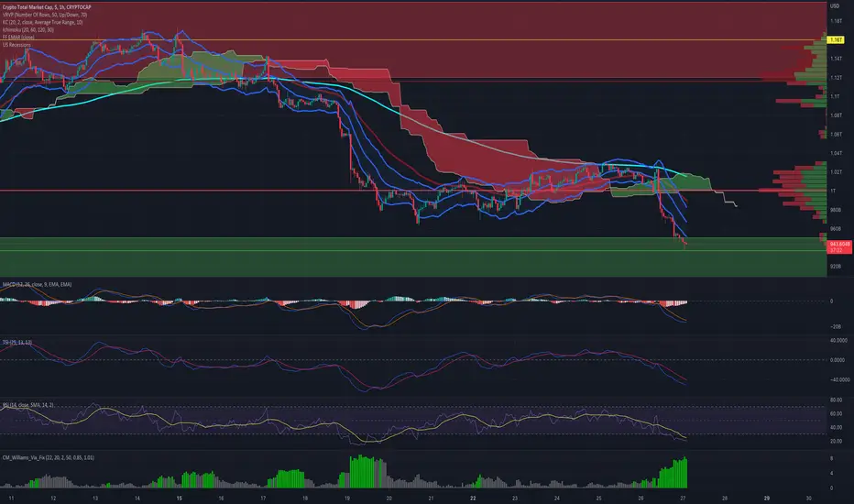Click the -40.0000 TSI scale value
This screenshot has height=504, width=854.
point(838,379)
